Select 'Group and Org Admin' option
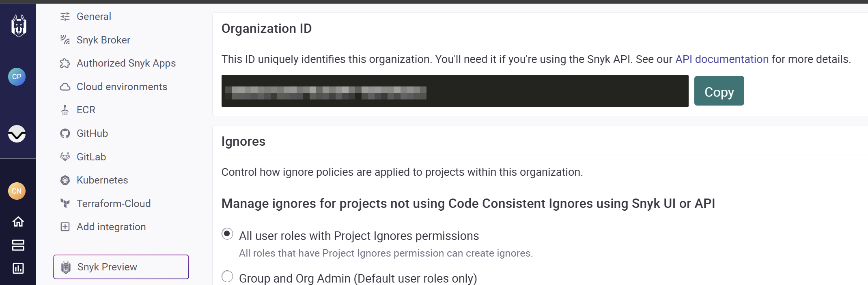 point(227,276)
